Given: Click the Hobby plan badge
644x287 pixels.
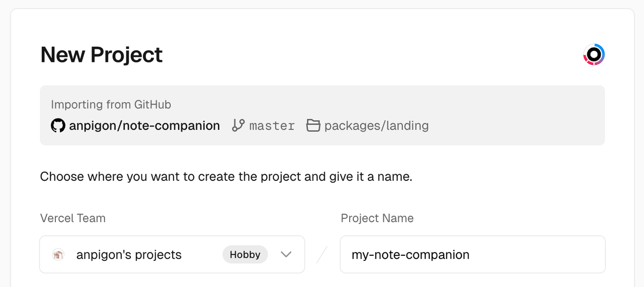Looking at the screenshot, I should (245, 255).
